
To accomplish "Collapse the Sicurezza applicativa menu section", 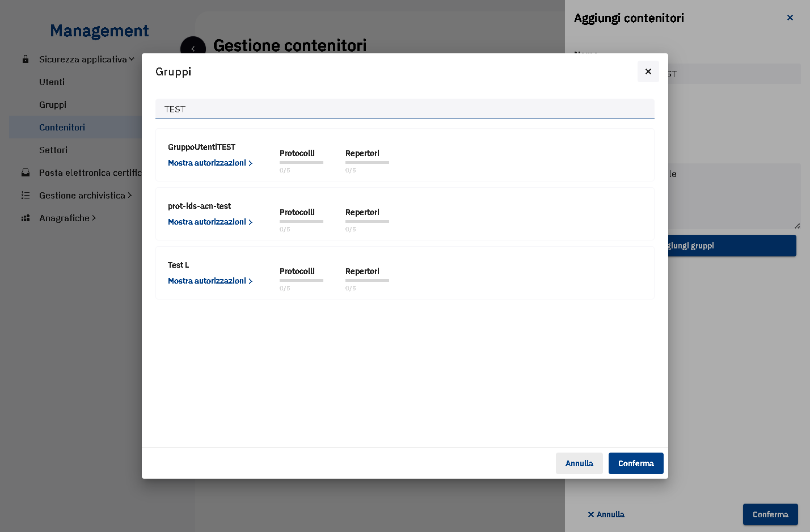I will click(x=87, y=59).
